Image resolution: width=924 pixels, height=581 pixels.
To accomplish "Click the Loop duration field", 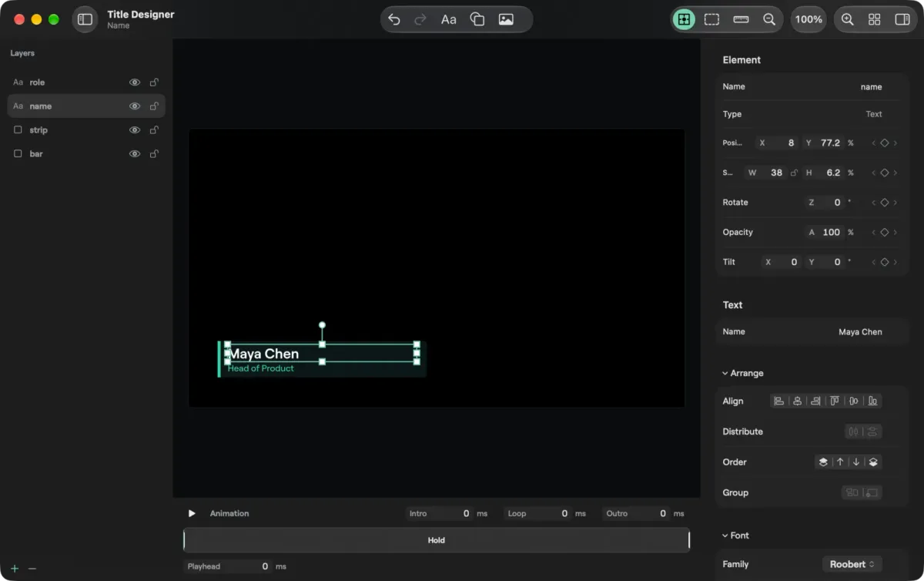I will [538, 513].
